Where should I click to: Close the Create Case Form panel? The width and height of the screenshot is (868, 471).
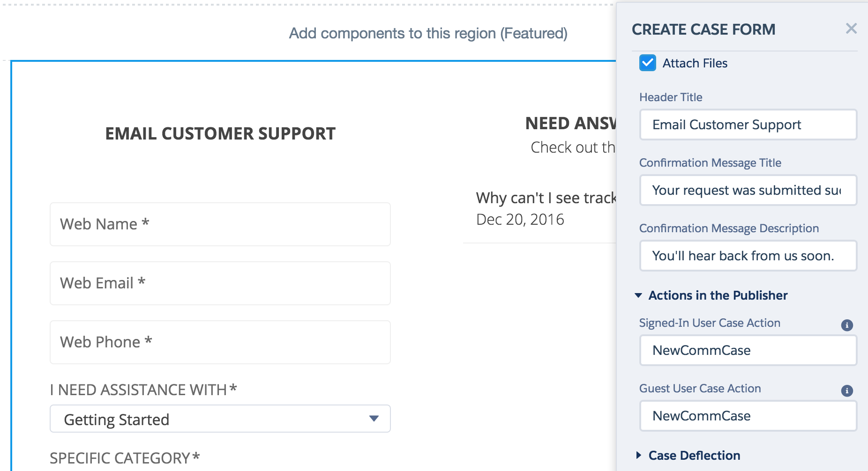851,29
